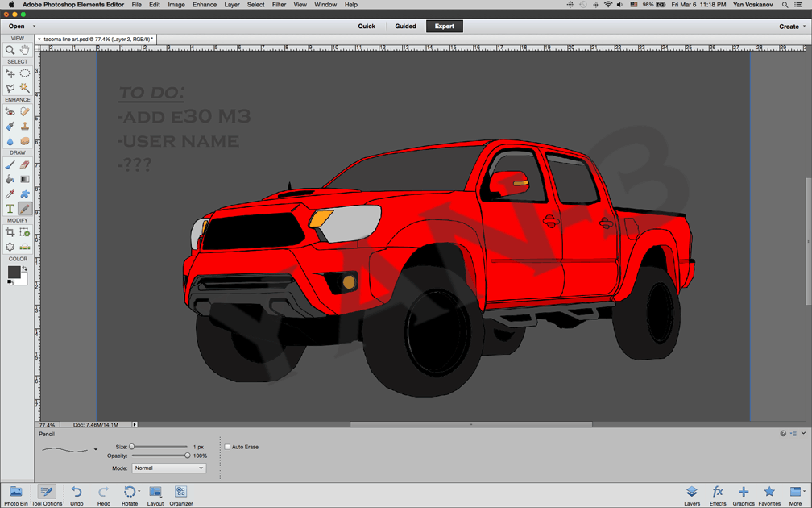The width and height of the screenshot is (812, 508).
Task: Open the Effects panel
Action: 718,495
